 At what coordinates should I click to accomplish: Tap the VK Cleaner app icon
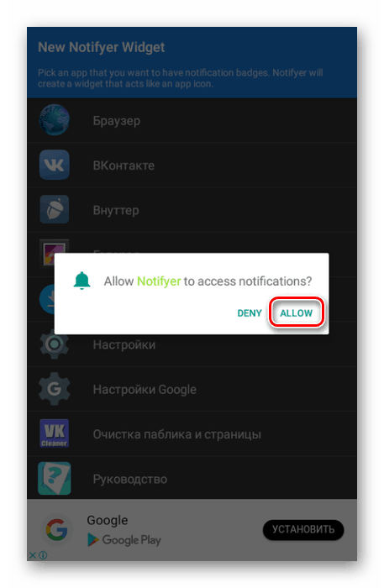coord(55,433)
